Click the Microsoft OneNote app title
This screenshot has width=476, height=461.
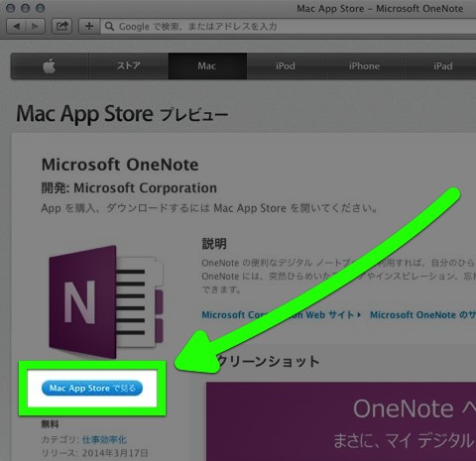point(120,165)
